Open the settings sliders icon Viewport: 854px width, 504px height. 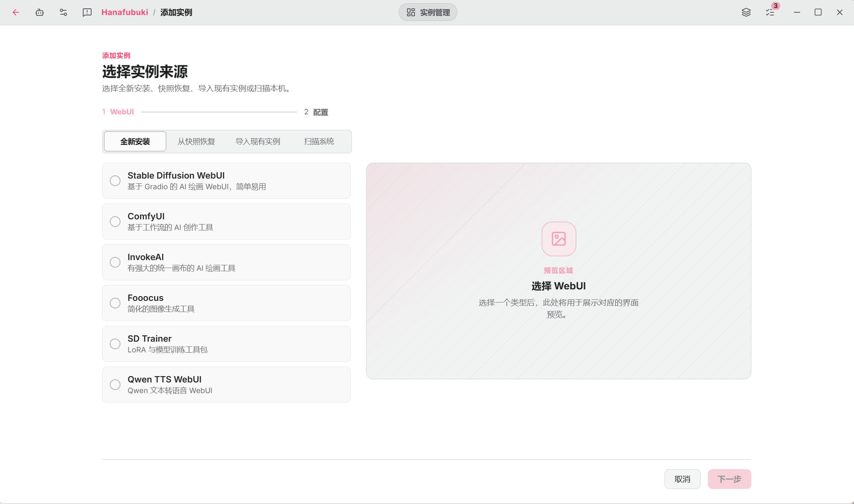(63, 12)
